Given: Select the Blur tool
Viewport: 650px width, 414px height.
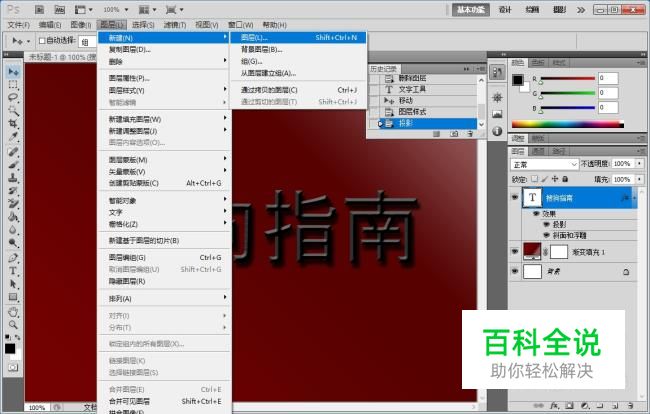Looking at the screenshot, I should 13,230.
